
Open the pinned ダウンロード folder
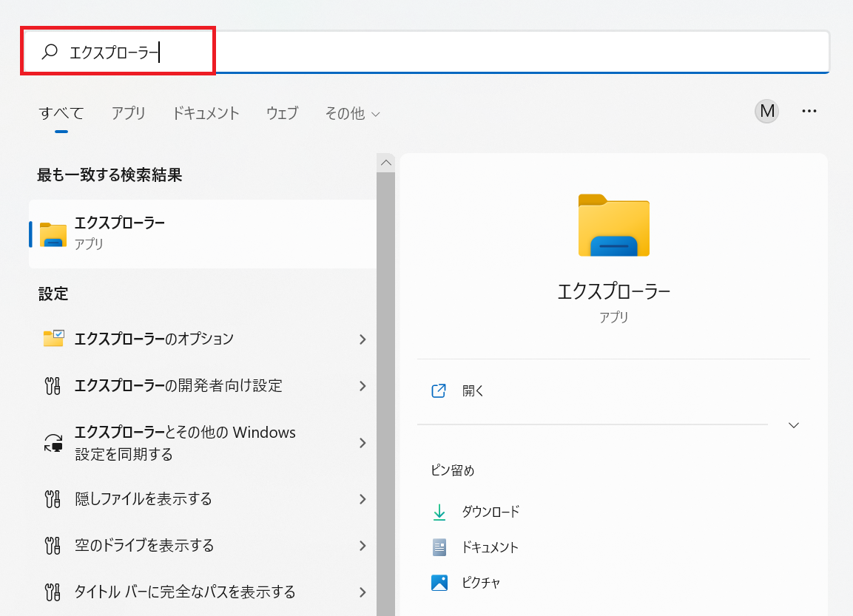click(490, 512)
